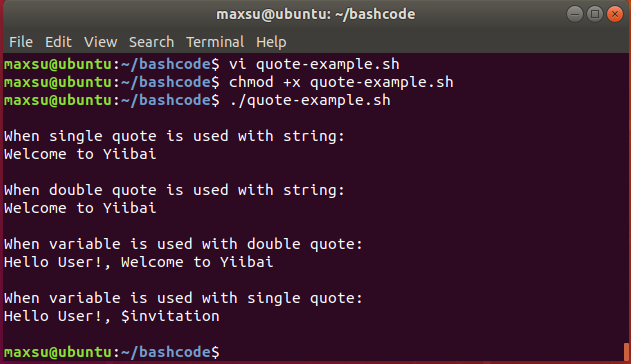The width and height of the screenshot is (631, 364).
Task: Open the View menu
Action: click(101, 42)
